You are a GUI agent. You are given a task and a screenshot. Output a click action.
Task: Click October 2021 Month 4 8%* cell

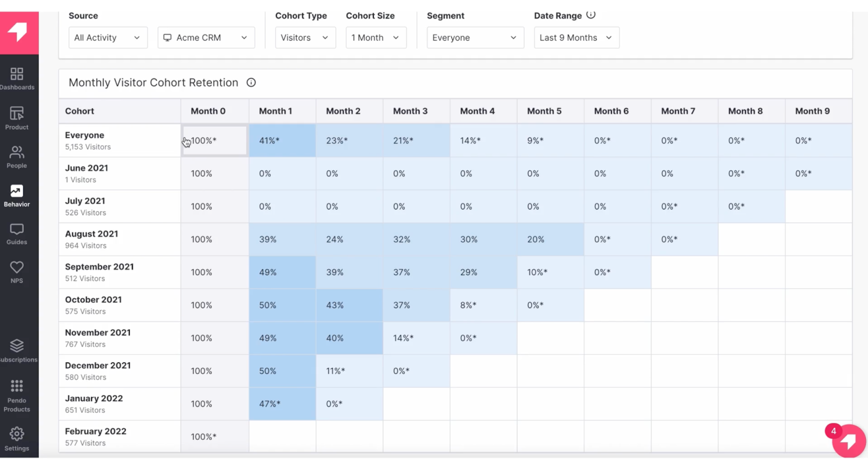(x=484, y=305)
